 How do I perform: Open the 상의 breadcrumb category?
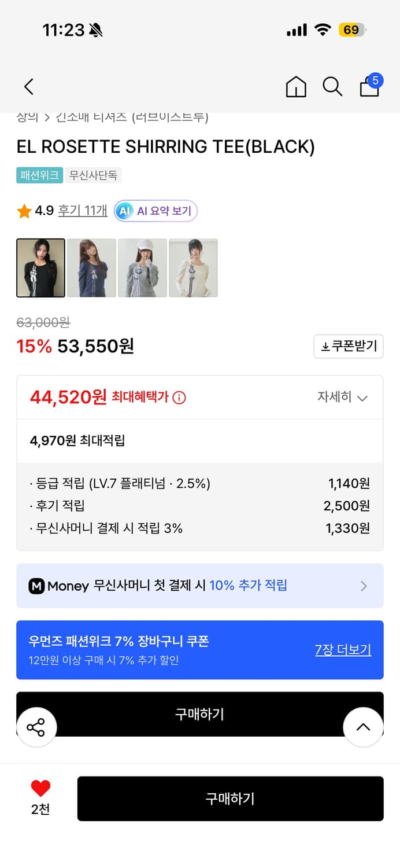24,116
